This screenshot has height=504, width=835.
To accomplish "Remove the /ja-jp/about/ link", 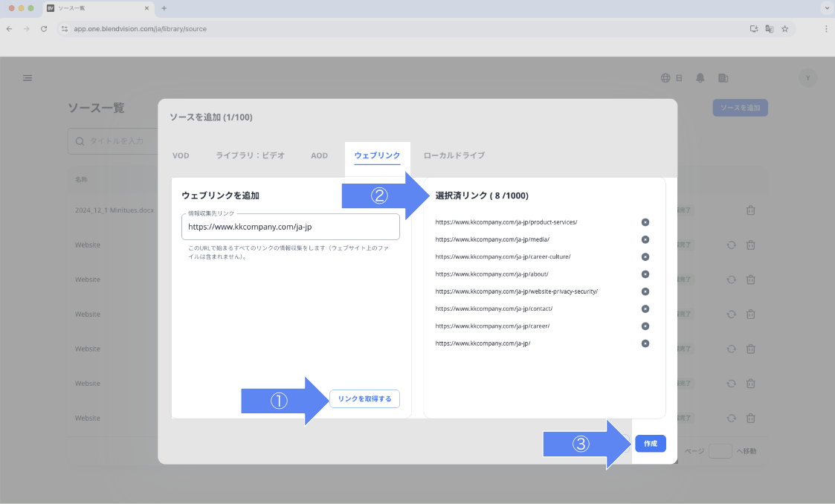I will click(645, 274).
